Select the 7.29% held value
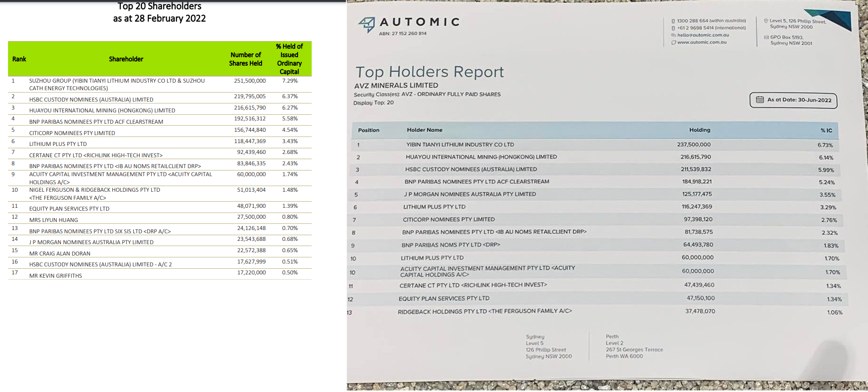868x392 pixels. (x=290, y=81)
